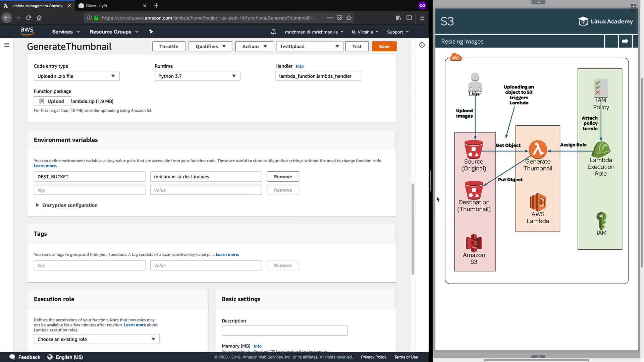The width and height of the screenshot is (644, 362).
Task: Click the page vertical scrollbar
Action: point(413,229)
